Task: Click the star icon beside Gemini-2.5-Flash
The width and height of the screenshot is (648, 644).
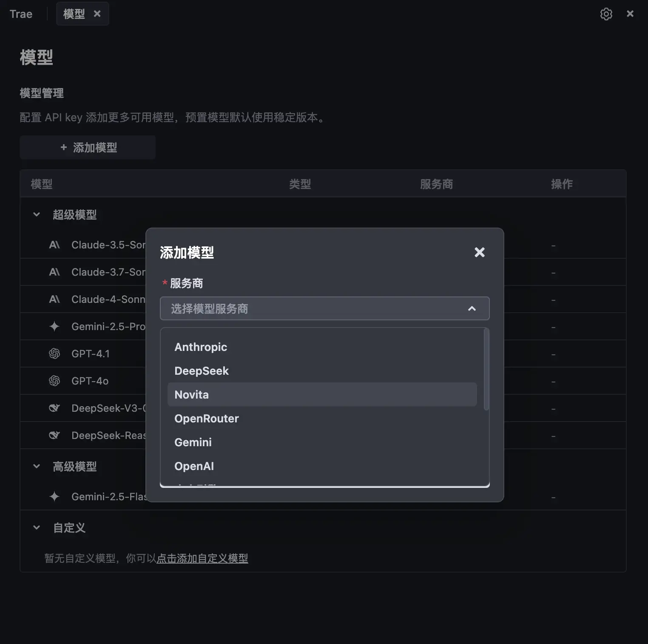Action: point(54,497)
